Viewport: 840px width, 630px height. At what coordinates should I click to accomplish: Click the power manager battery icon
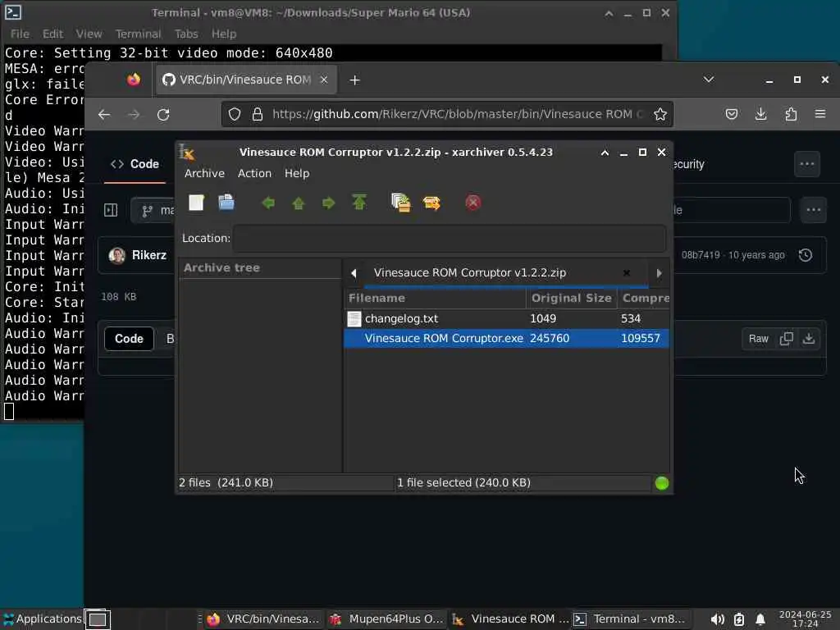(739, 619)
